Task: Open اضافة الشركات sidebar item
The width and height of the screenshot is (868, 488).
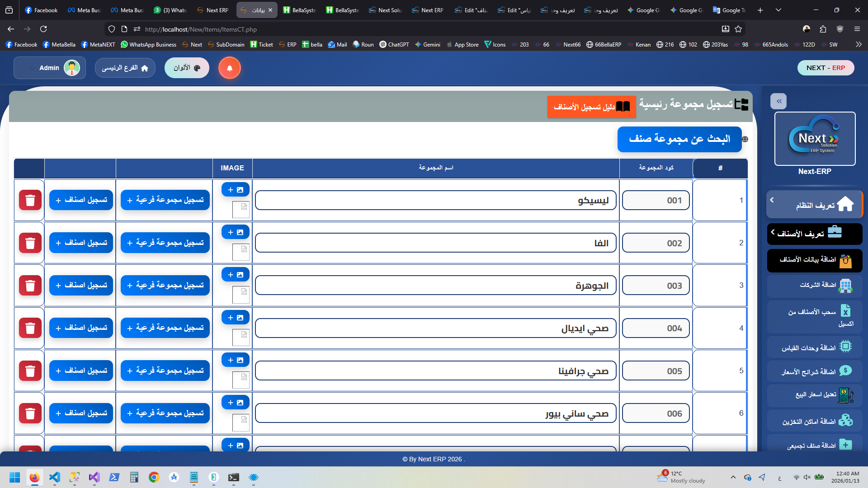Action: click(815, 285)
